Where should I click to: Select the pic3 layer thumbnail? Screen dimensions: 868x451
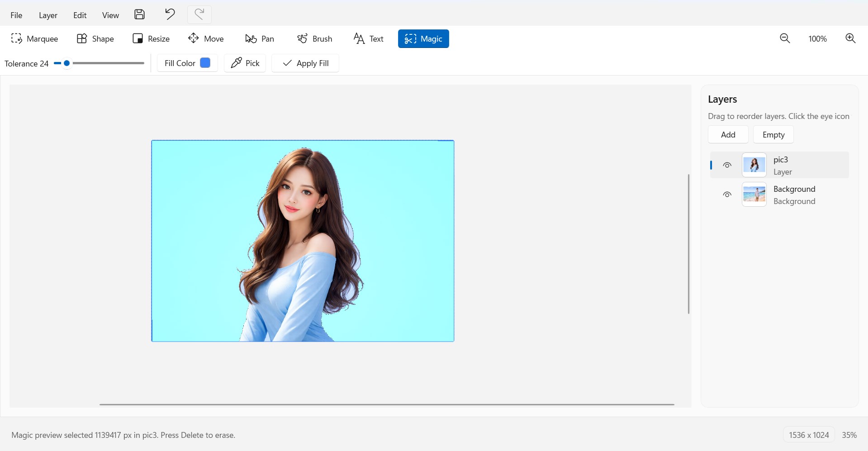point(754,165)
